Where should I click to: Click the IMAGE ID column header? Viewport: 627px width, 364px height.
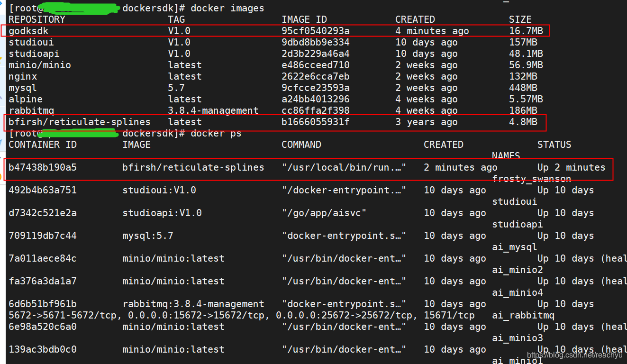pyautogui.click(x=304, y=19)
